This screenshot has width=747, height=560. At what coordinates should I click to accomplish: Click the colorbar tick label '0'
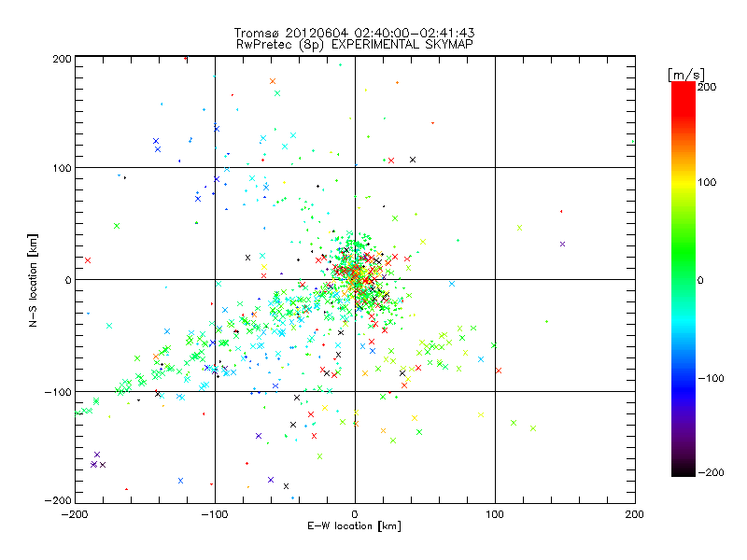pyautogui.click(x=700, y=280)
